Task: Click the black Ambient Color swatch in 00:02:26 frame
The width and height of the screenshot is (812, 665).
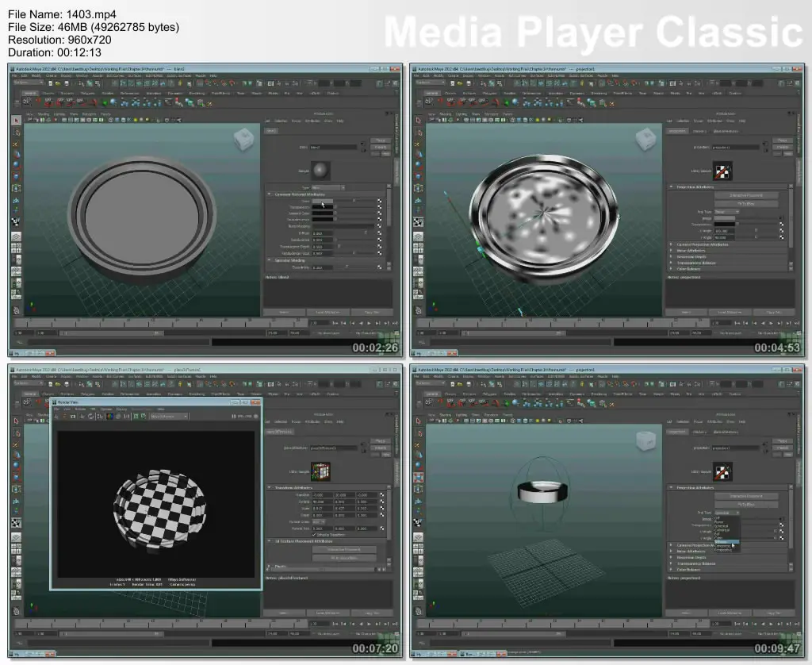Action: point(323,213)
